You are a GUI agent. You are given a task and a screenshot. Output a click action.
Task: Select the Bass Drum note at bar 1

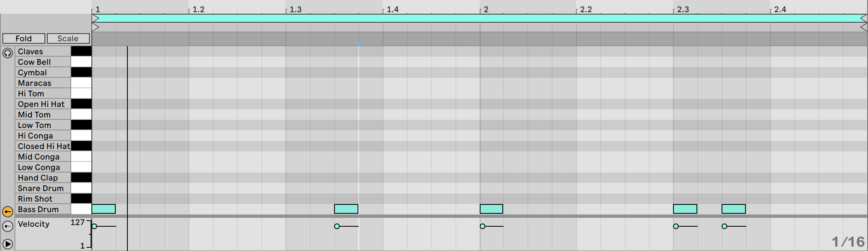click(104, 209)
